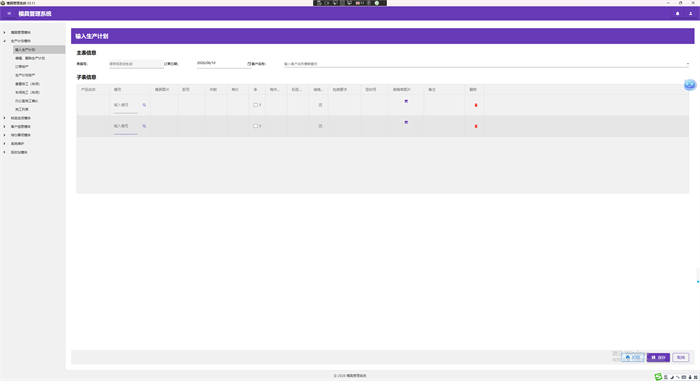Open the calendar icon beside the order date

click(249, 64)
